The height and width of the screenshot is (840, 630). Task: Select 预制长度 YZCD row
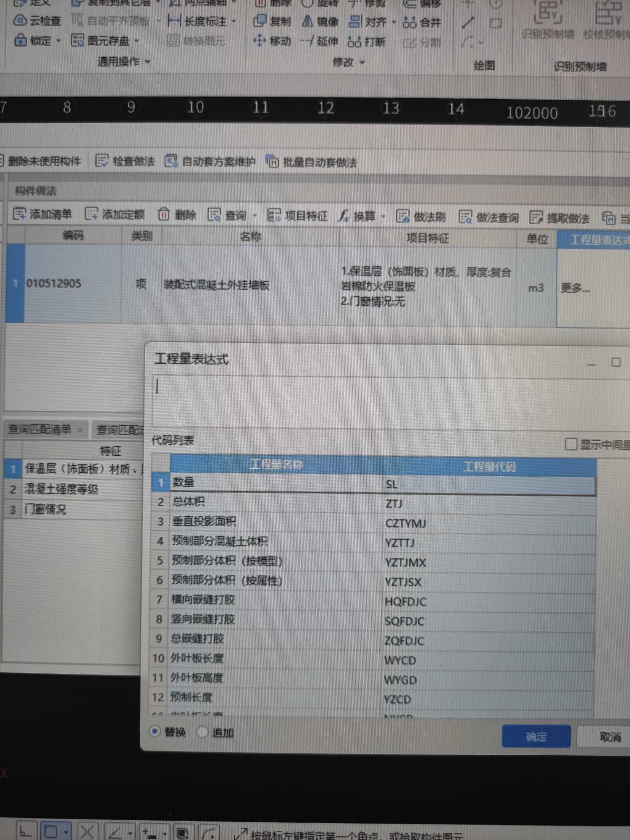click(372, 698)
